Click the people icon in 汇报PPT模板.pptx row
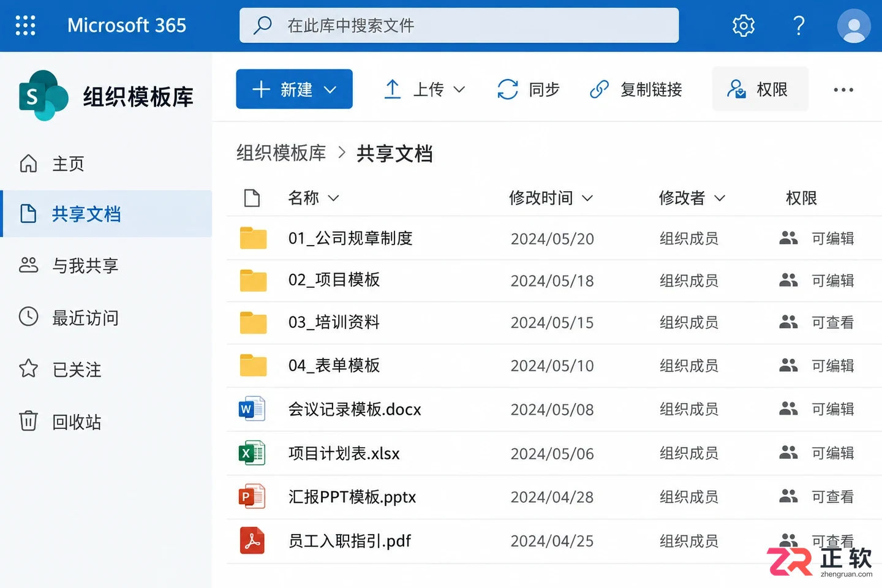 coord(788,496)
